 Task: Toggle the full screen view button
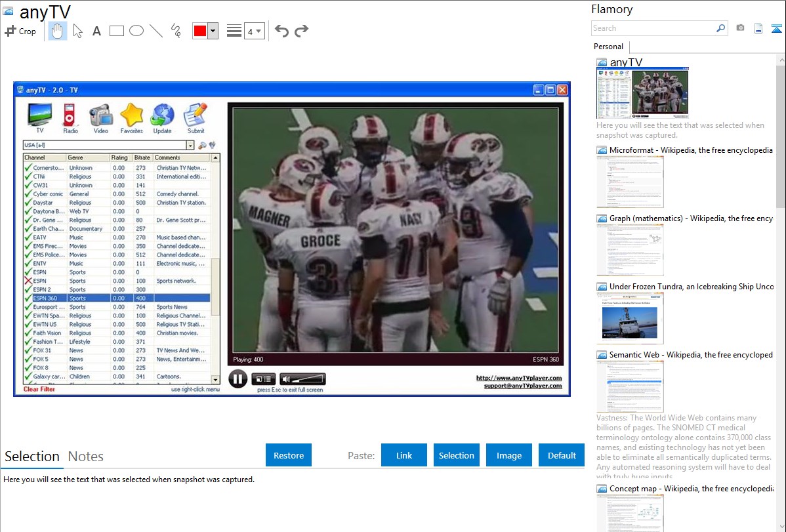[x=263, y=379]
